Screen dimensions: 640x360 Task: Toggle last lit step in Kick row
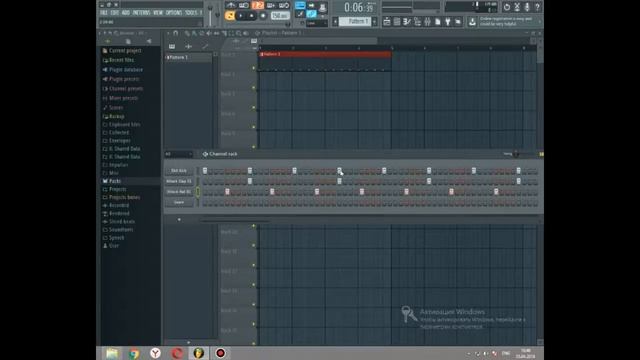tap(518, 171)
